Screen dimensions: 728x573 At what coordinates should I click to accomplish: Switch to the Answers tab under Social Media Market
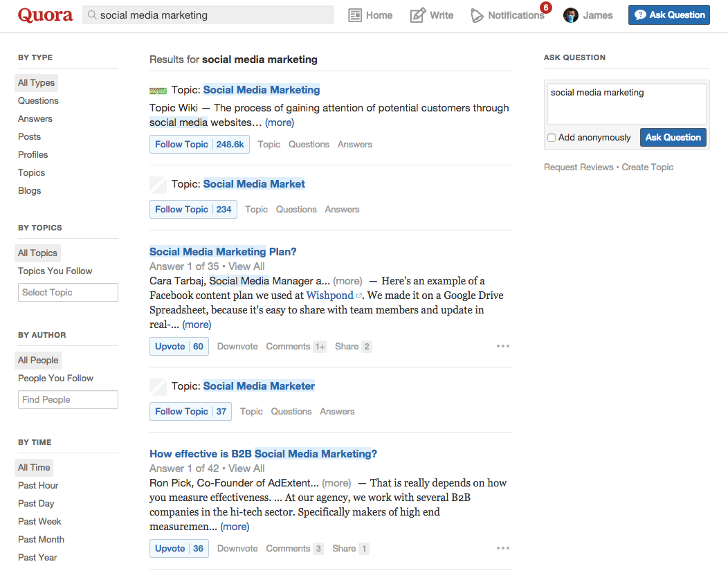click(342, 209)
